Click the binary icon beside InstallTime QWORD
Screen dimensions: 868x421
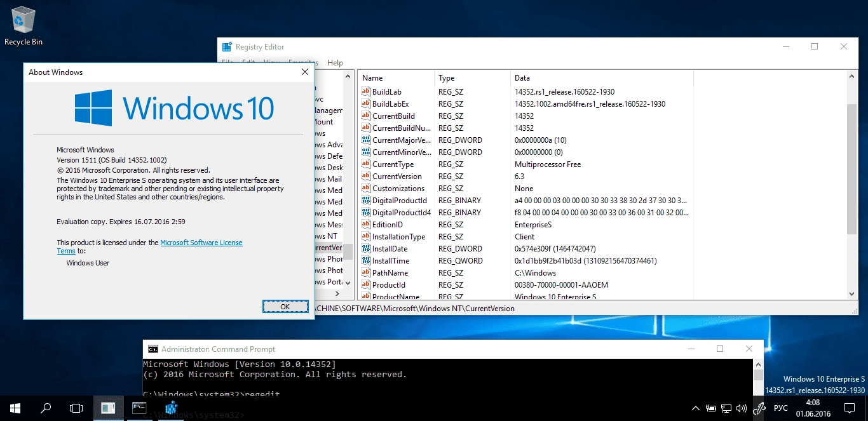(366, 260)
